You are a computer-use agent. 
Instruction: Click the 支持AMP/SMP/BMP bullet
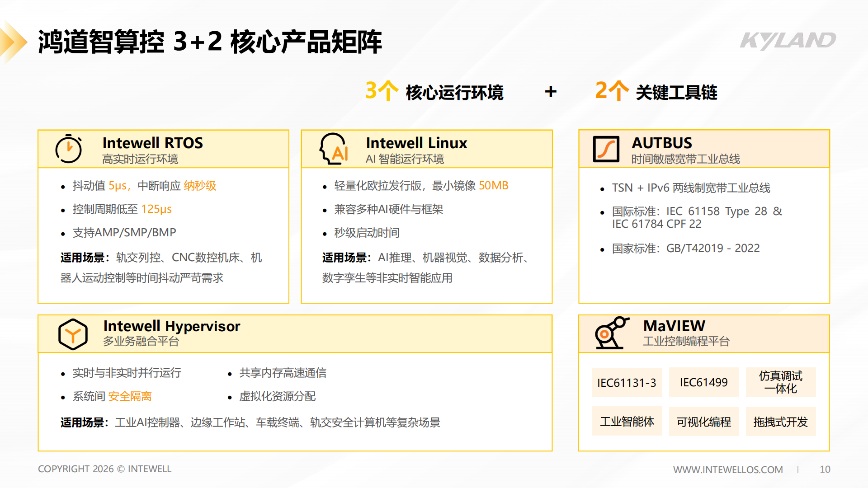pyautogui.click(x=124, y=232)
